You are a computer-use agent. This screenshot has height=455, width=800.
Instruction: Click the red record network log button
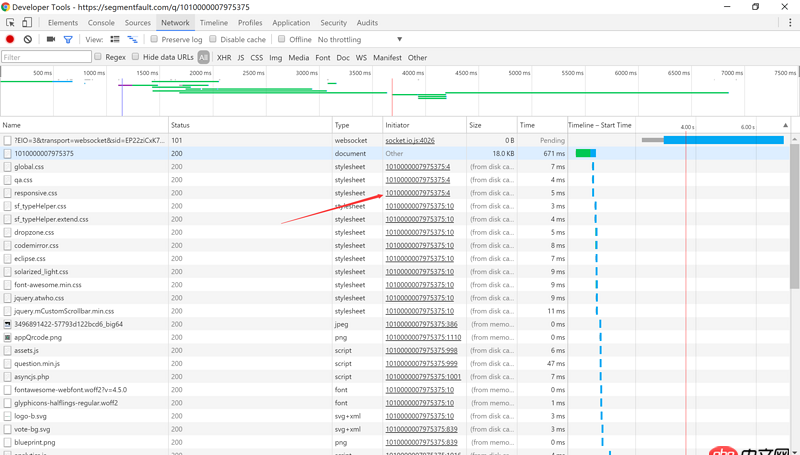coord(10,40)
